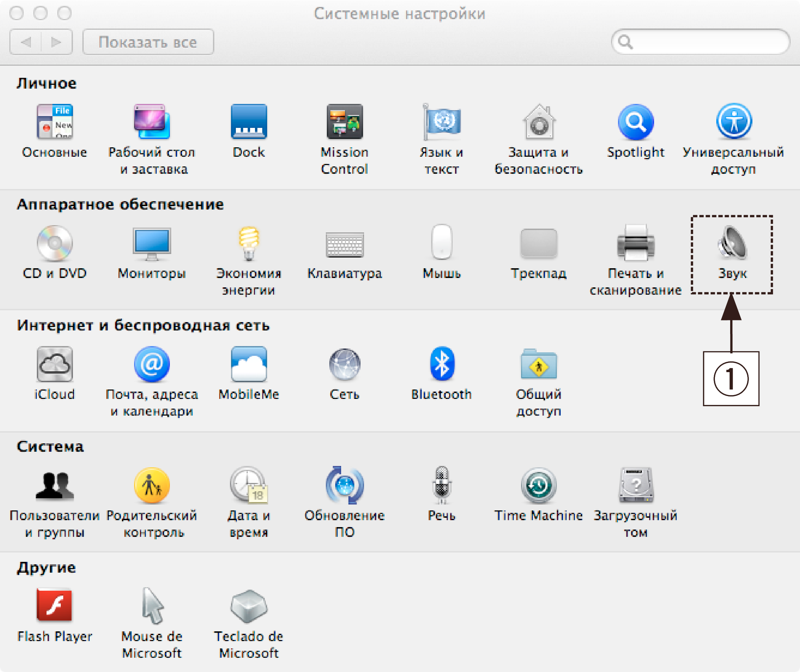Click the Показать все button

tap(148, 42)
